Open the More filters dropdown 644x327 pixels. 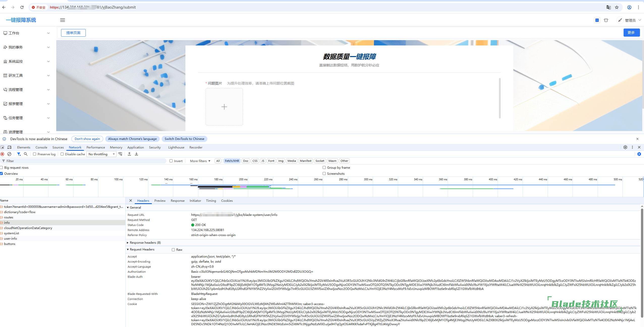click(200, 161)
